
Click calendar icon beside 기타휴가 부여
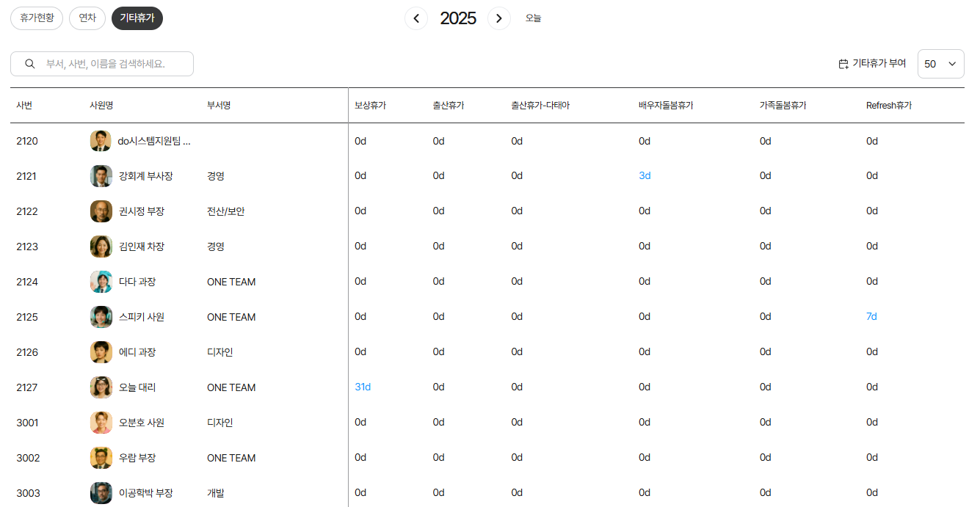tap(843, 64)
